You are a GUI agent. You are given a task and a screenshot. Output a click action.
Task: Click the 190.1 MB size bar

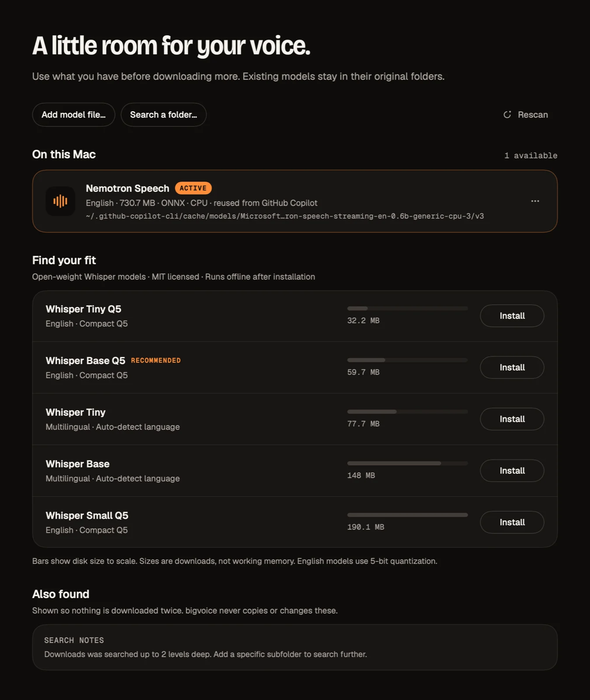coord(407,515)
